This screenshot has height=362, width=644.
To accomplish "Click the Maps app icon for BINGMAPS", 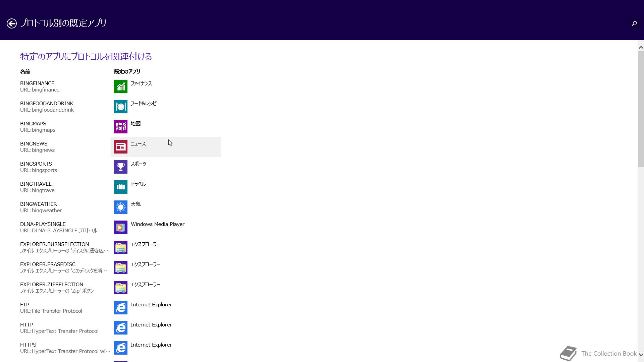I will click(121, 127).
